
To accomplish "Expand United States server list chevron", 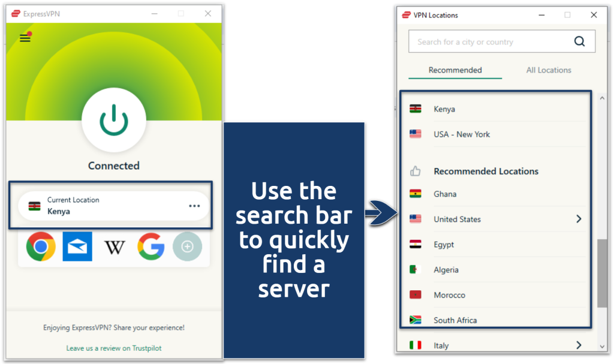I will click(579, 219).
